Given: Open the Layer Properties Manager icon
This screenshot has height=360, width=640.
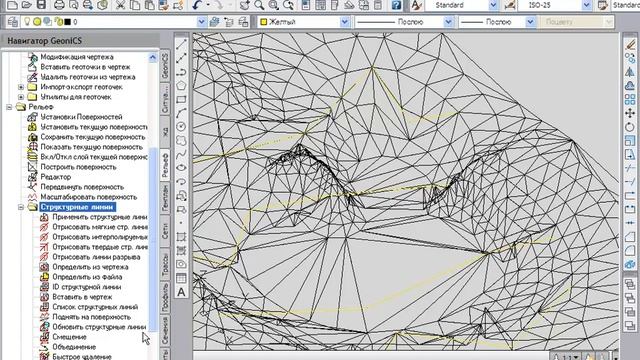Looking at the screenshot, I should (x=12, y=22).
